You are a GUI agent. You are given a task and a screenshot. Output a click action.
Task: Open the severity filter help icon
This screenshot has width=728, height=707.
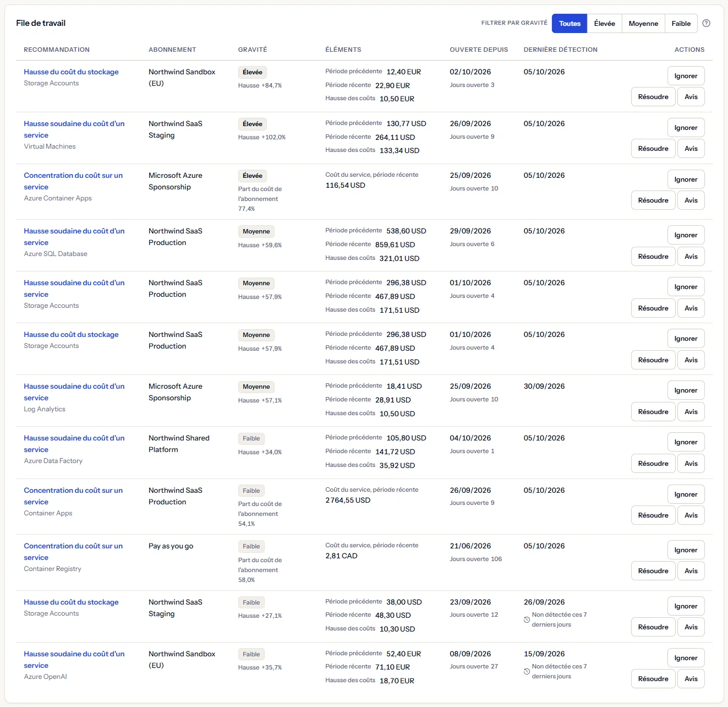pos(707,23)
